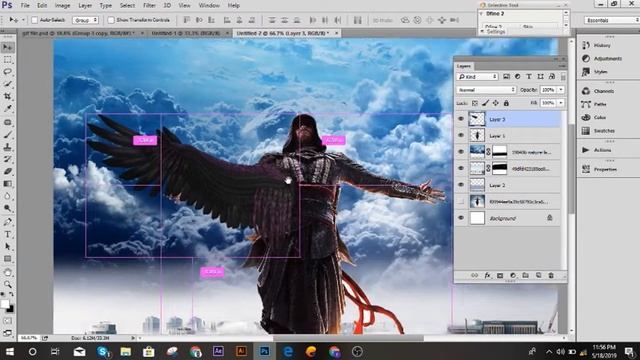Viewport: 640px width, 360px height.
Task: Select the Clone Stamp tool
Action: click(7, 147)
